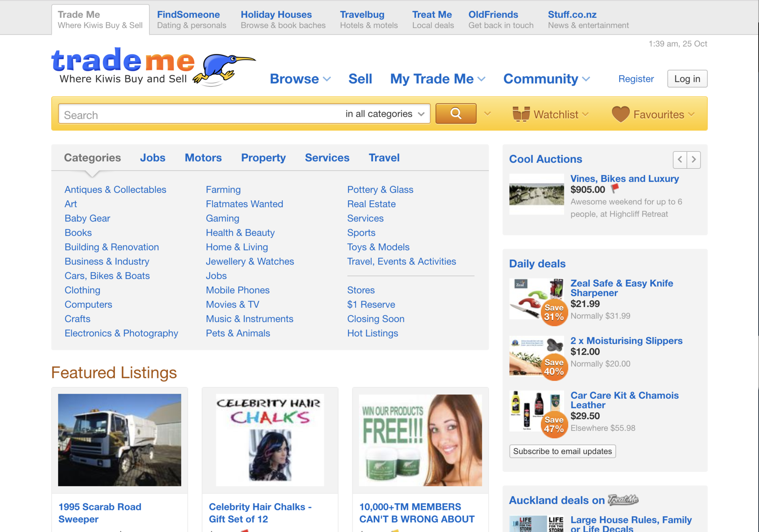The height and width of the screenshot is (532, 759).
Task: Click the TreatMe logo in Auckland deals
Action: [x=623, y=500]
